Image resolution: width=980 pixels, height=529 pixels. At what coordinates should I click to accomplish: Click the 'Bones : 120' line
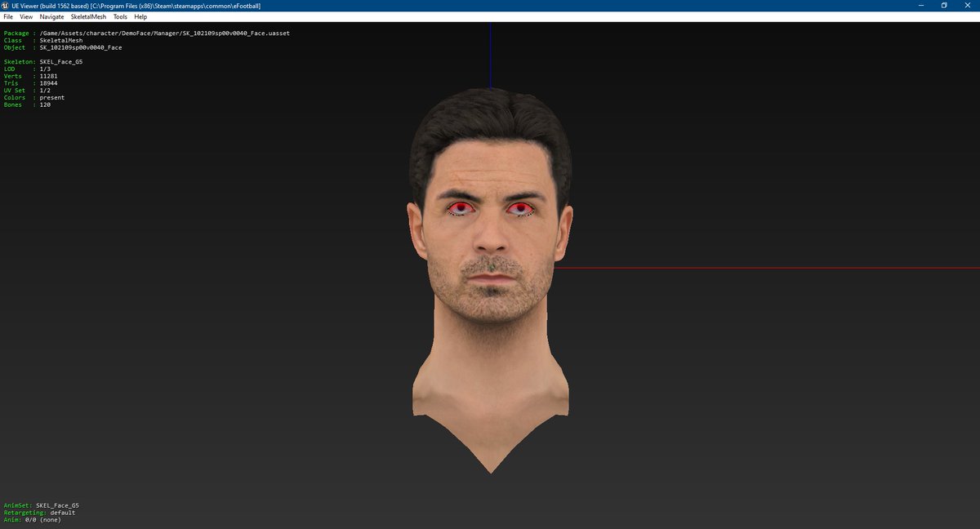27,104
